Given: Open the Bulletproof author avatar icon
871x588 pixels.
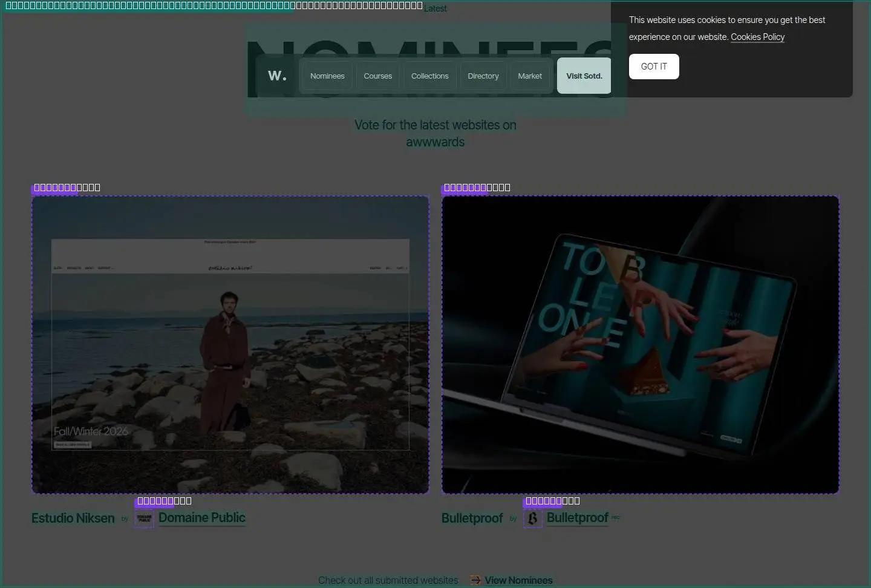Looking at the screenshot, I should [x=533, y=518].
